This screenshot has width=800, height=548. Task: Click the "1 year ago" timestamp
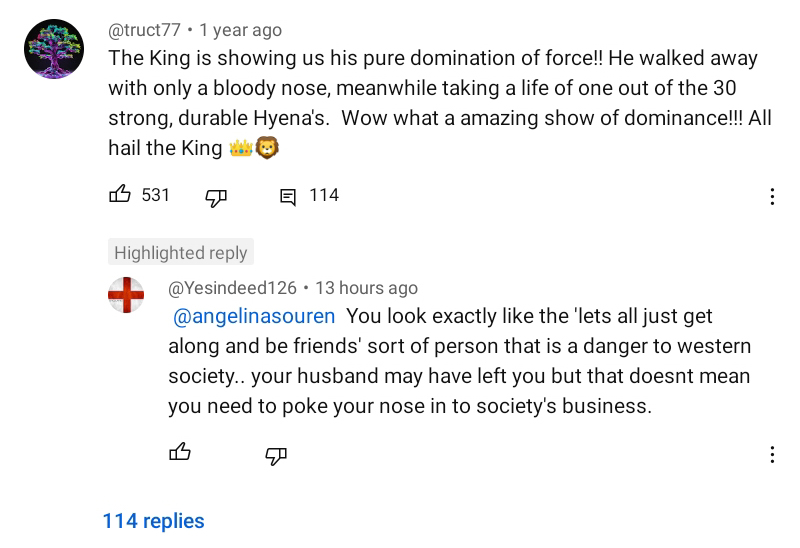(241, 30)
